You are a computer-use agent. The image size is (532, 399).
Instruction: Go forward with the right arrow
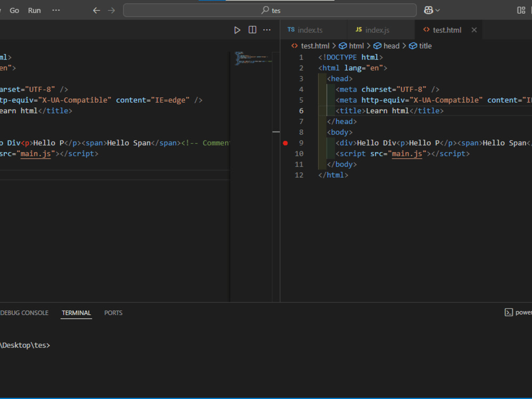coord(111,11)
